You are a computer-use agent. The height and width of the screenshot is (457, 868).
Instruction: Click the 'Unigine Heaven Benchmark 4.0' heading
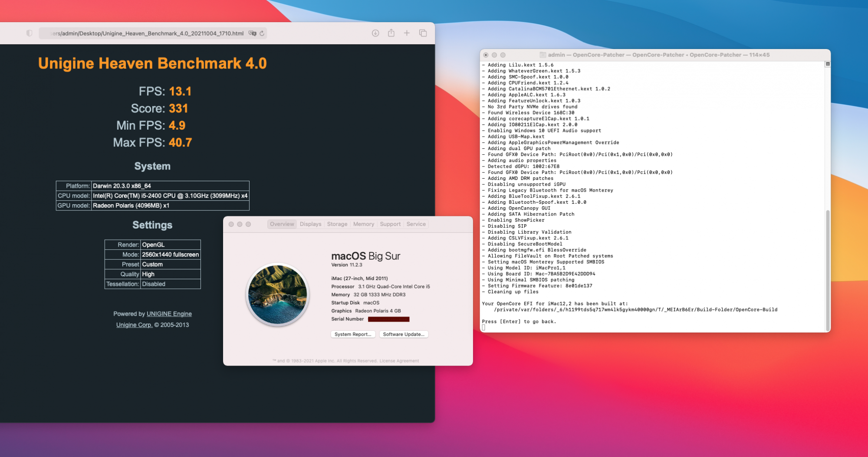[x=152, y=63]
